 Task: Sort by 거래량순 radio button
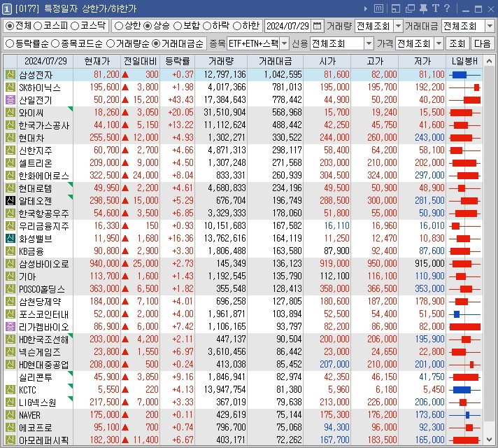click(x=111, y=43)
